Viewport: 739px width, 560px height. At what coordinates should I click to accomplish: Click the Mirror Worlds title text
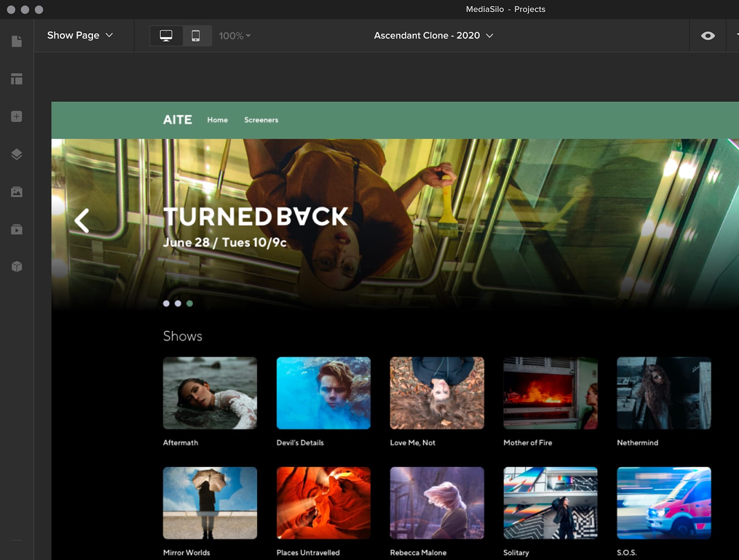(x=186, y=553)
